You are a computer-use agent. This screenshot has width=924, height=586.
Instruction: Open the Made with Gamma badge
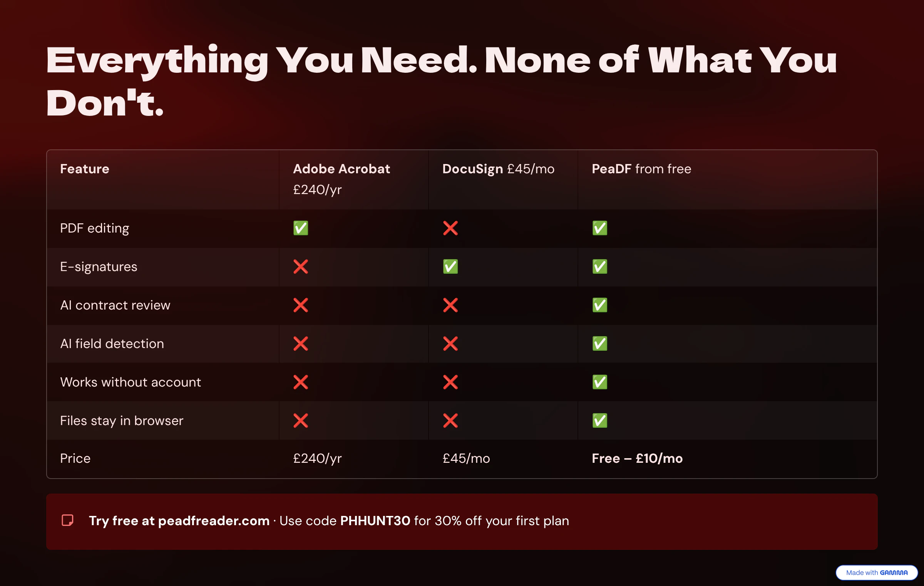(877, 573)
